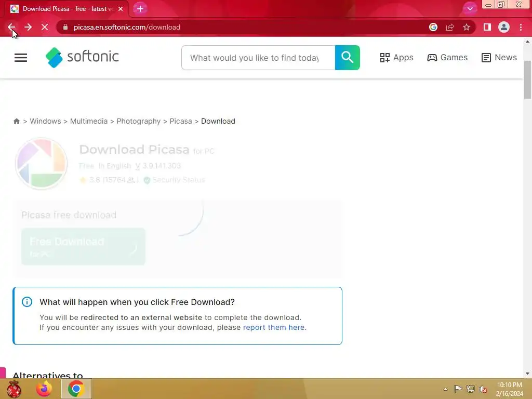
Task: Click the muted volume tray icon
Action: pyautogui.click(x=483, y=389)
